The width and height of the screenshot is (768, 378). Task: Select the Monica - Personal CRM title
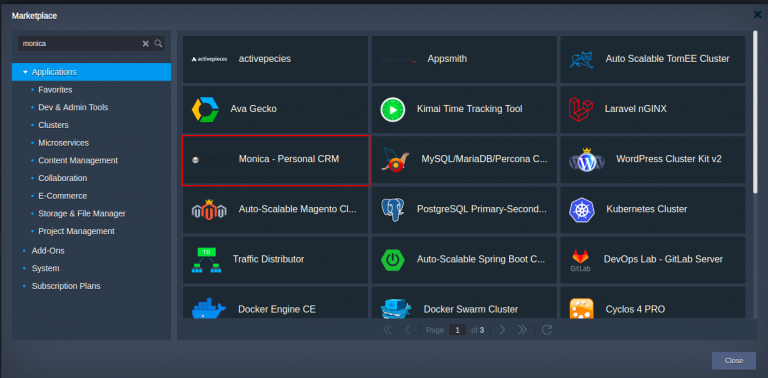pos(289,159)
